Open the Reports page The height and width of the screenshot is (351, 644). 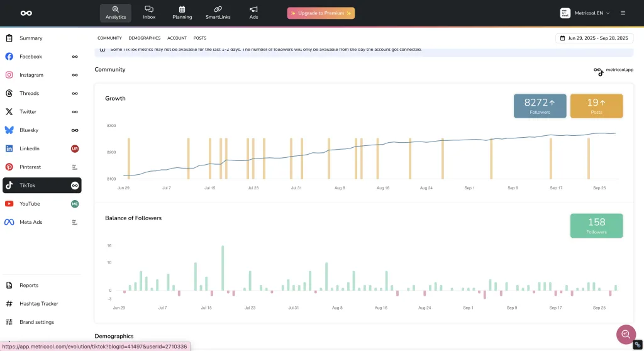tap(29, 286)
